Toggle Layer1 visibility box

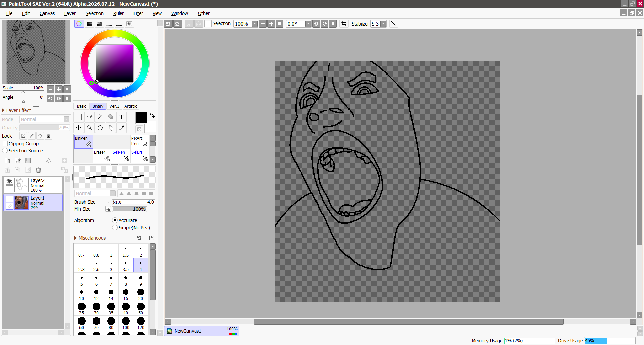(x=9, y=199)
